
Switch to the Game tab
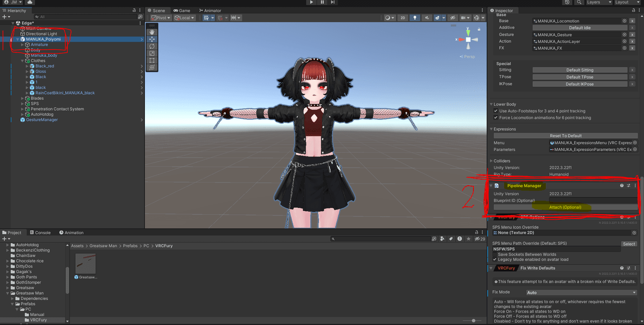[x=182, y=11]
